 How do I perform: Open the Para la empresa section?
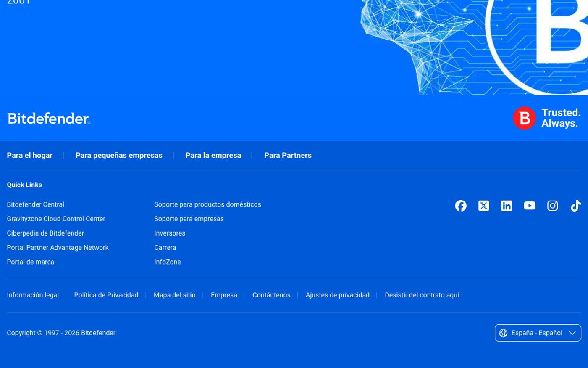pos(213,155)
